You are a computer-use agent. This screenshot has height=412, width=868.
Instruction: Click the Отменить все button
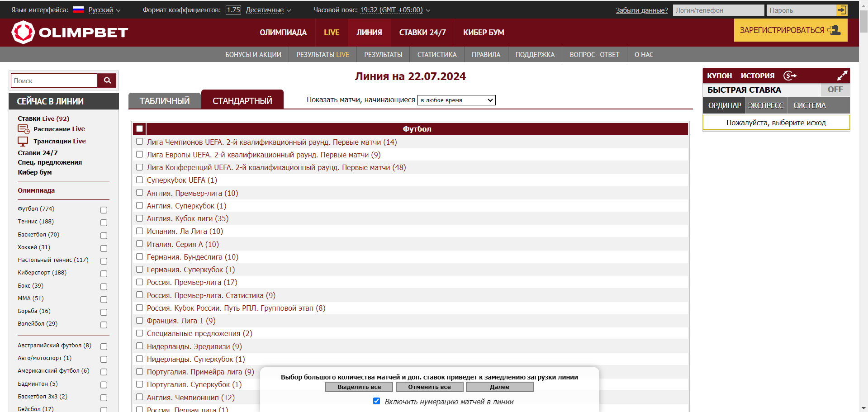click(429, 387)
